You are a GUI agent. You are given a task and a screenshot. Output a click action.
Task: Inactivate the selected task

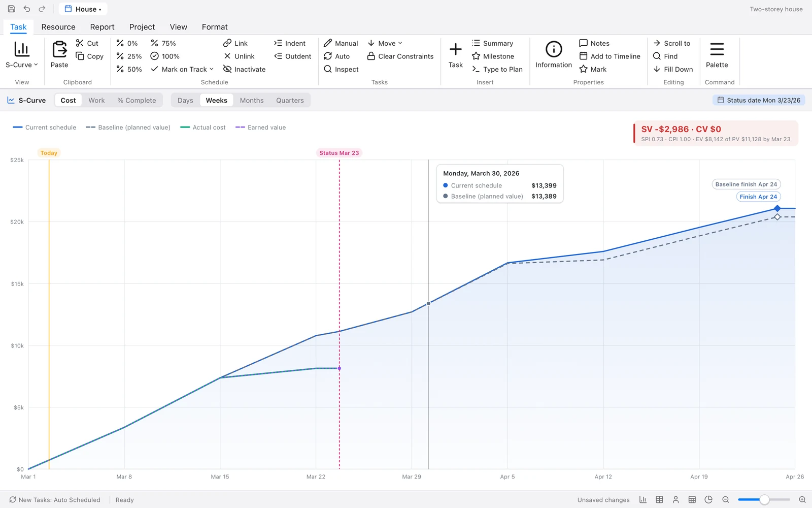244,69
